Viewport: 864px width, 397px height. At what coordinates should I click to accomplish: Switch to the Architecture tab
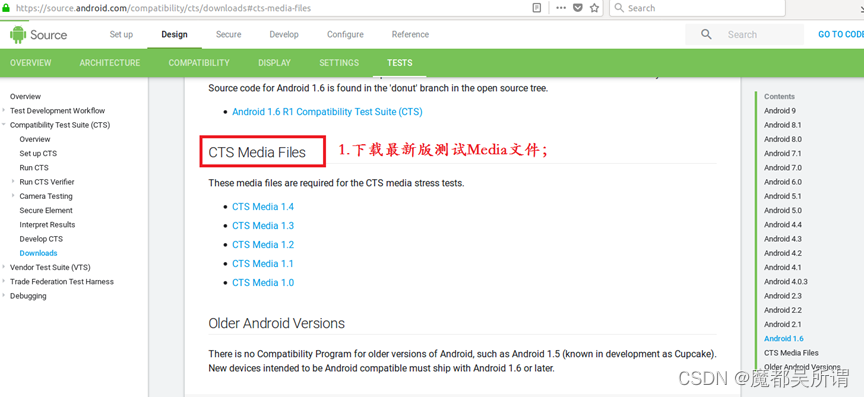(x=110, y=63)
